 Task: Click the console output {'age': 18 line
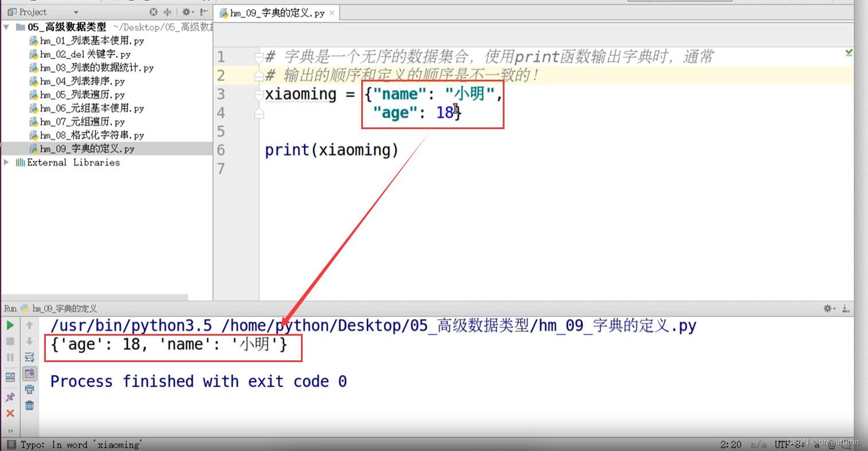[x=169, y=344]
